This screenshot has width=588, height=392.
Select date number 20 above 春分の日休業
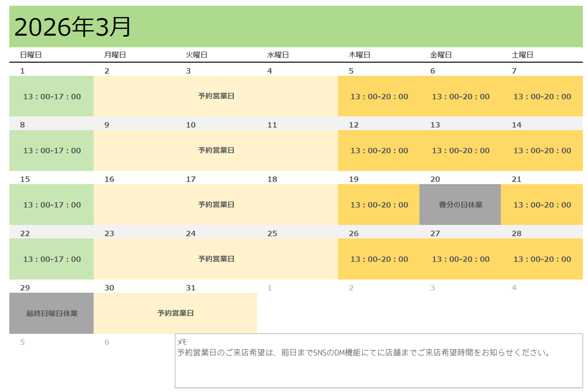click(x=435, y=180)
